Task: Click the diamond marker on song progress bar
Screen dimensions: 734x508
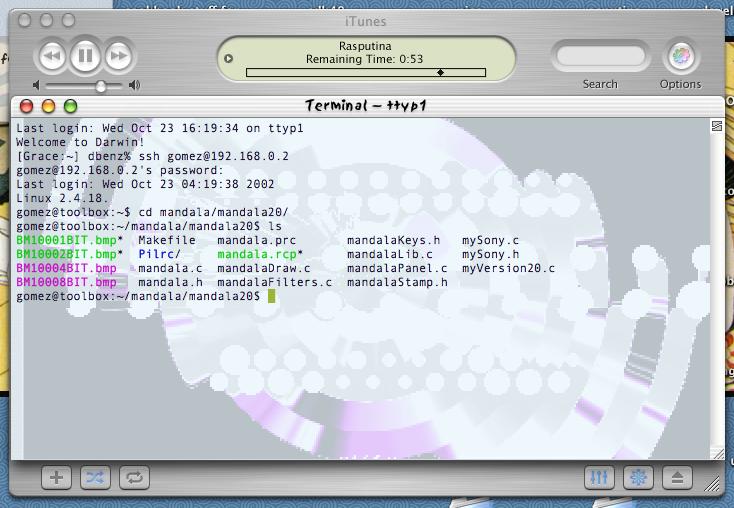Action: coord(440,73)
